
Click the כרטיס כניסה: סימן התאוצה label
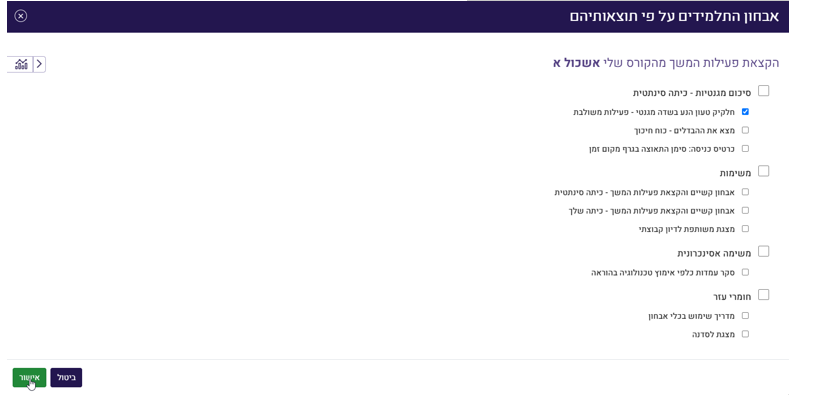(x=662, y=149)
